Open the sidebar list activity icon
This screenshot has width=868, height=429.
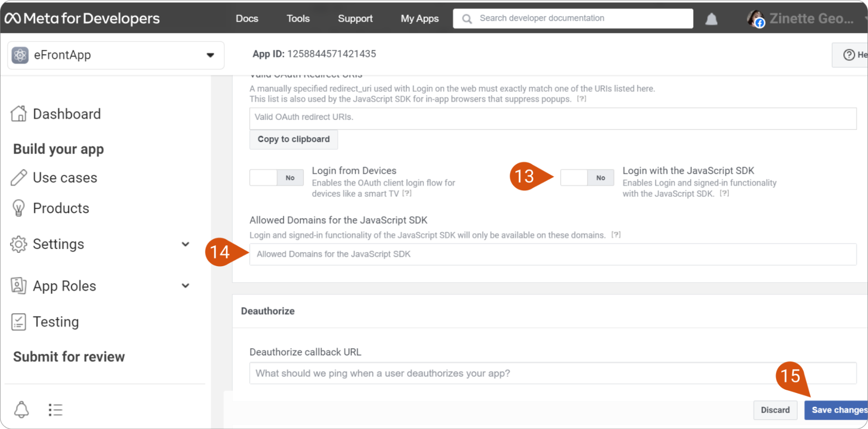tap(56, 409)
